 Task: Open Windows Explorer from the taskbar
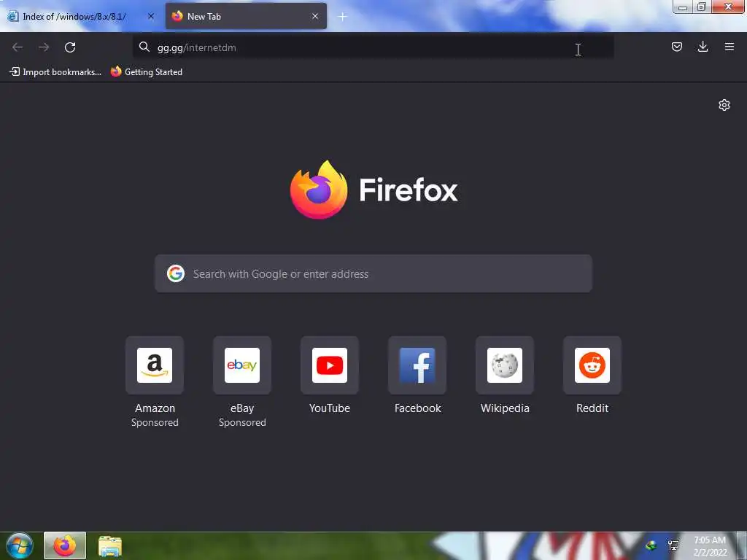click(x=110, y=546)
